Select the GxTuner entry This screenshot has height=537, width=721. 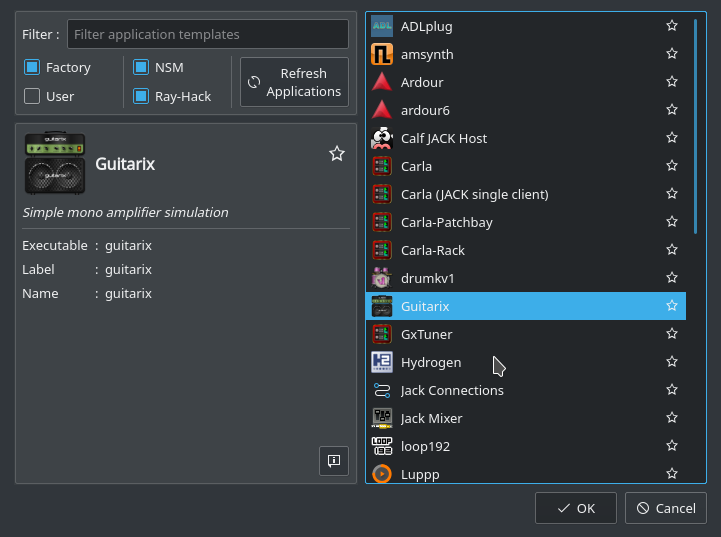point(526,334)
